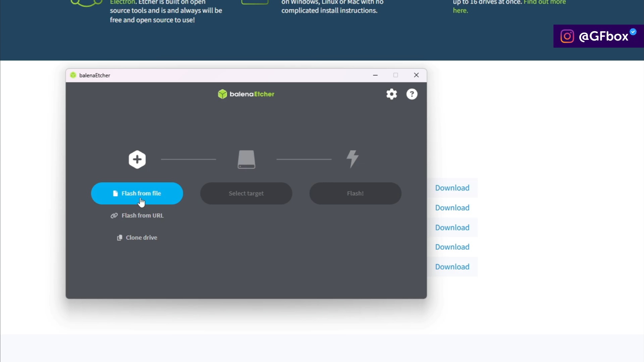
Task: Click the Instagram icon in overlay
Action: [x=567, y=36]
